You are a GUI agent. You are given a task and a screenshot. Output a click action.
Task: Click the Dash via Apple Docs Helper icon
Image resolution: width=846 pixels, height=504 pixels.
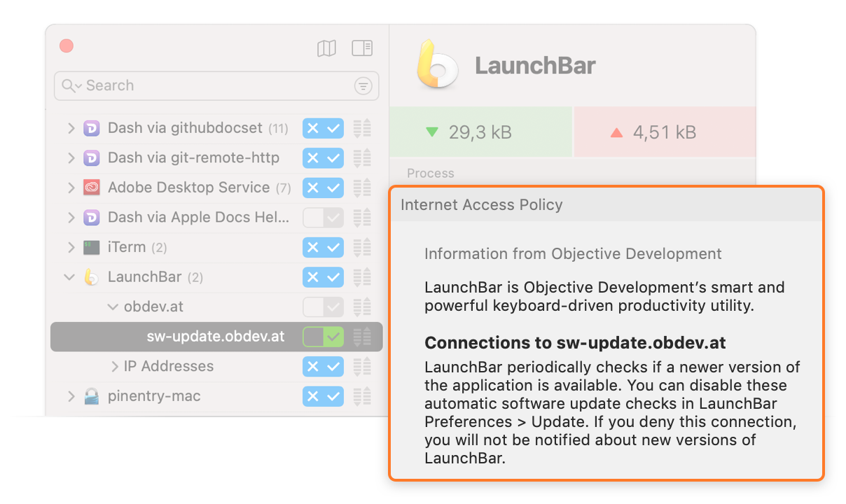(x=92, y=218)
